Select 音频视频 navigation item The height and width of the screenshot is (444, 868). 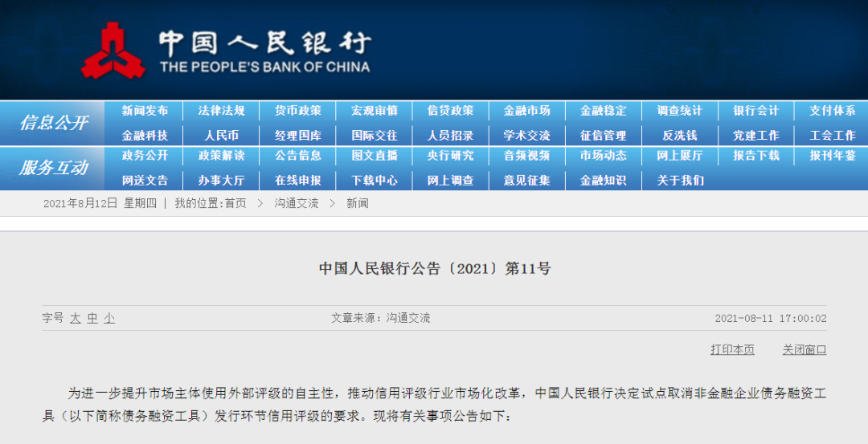527,156
